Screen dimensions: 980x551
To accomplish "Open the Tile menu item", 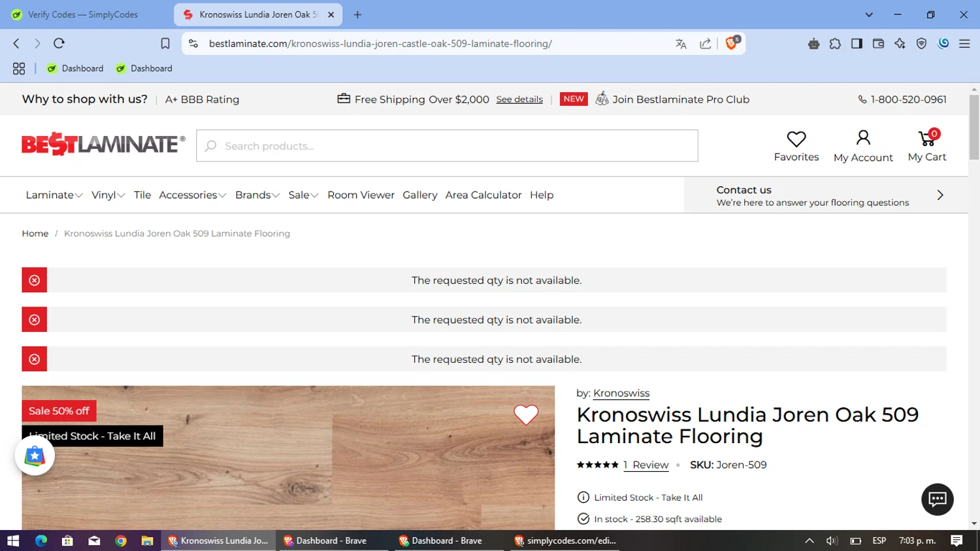I will pyautogui.click(x=142, y=195).
